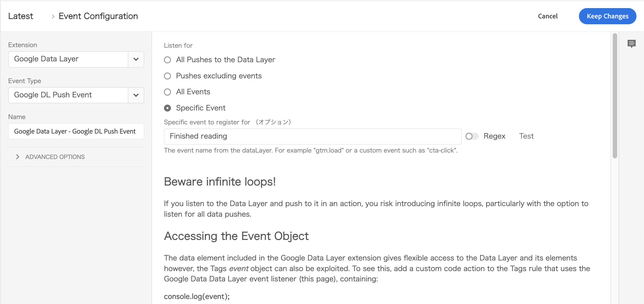Viewport: 644px width, 304px height.
Task: Click the Keep Changes button
Action: click(x=608, y=16)
